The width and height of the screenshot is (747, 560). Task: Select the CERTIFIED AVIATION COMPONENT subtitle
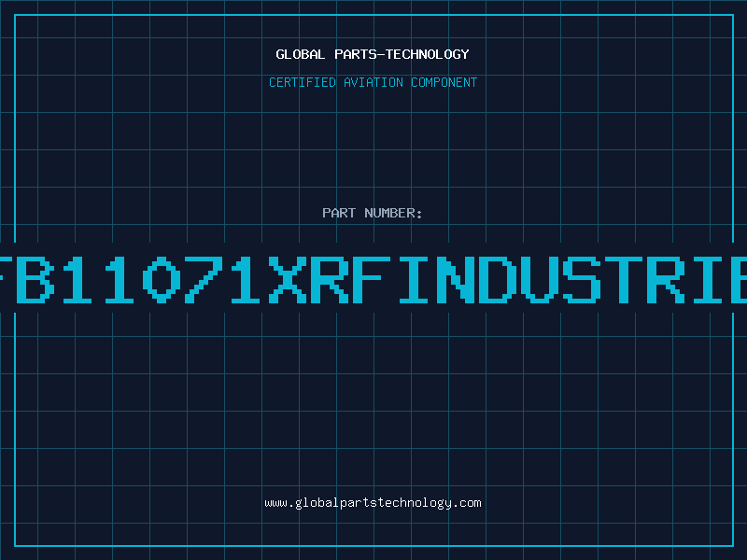[x=373, y=82]
